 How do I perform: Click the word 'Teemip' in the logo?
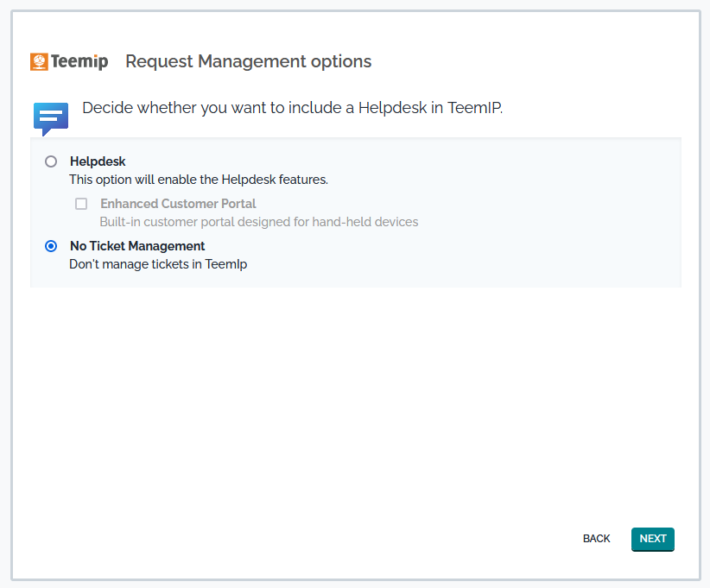tap(79, 62)
